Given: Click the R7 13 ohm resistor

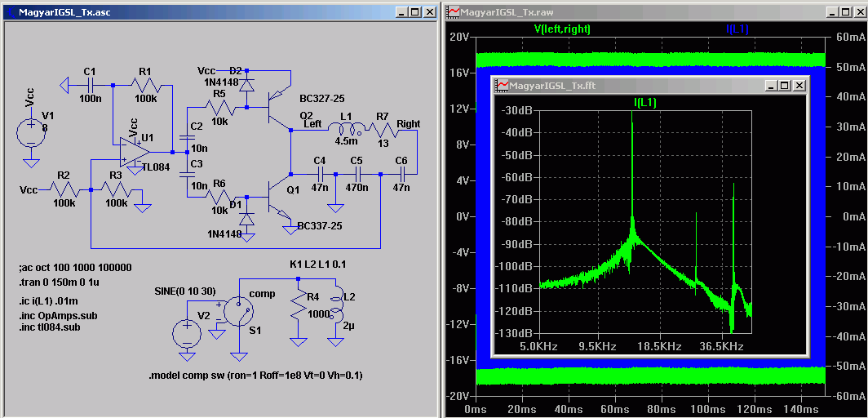Looking at the screenshot, I should pyautogui.click(x=382, y=129).
